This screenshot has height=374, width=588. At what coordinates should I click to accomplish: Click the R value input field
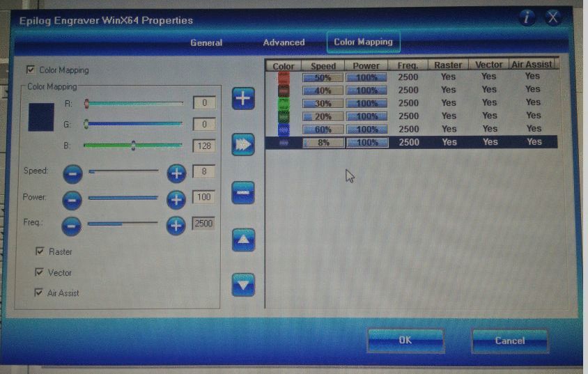204,102
